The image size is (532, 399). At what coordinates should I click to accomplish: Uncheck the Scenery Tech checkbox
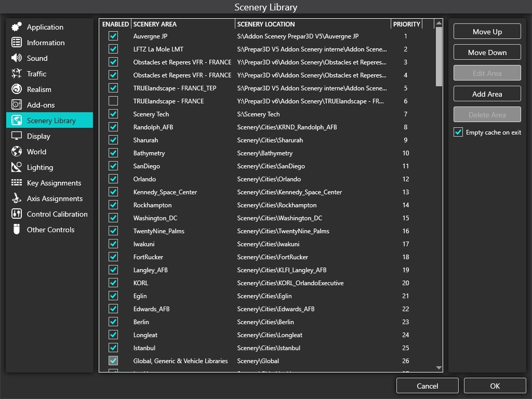[x=113, y=114]
